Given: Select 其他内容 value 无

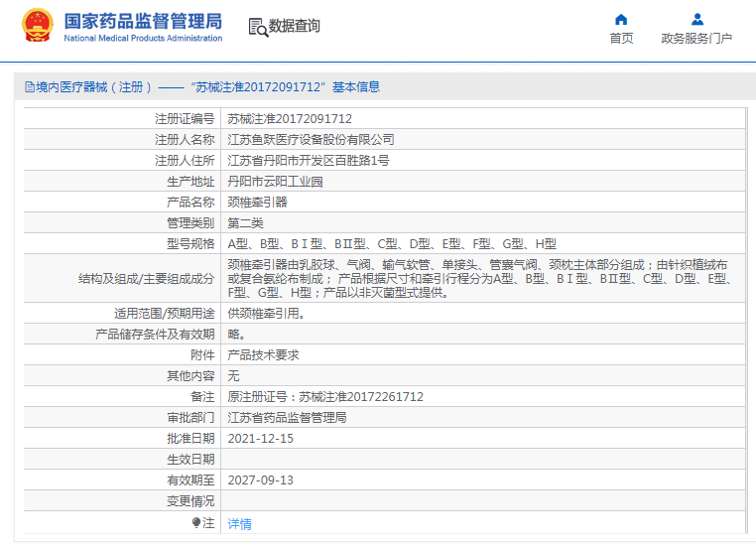Looking at the screenshot, I should [233, 376].
